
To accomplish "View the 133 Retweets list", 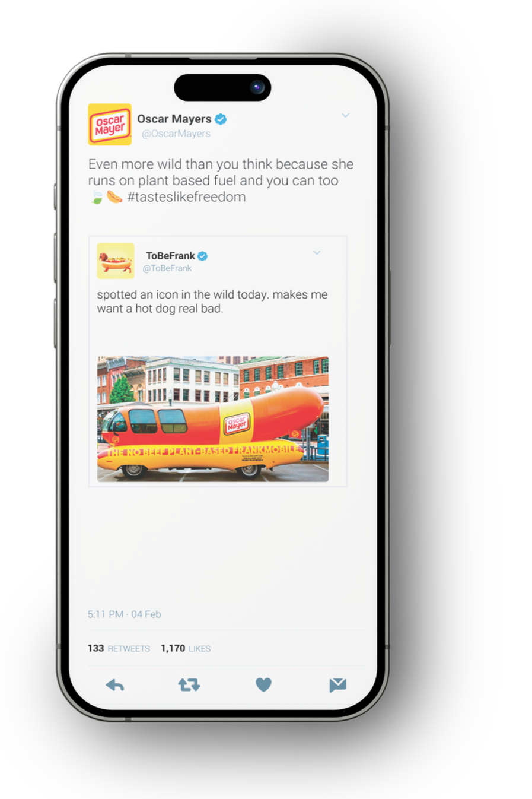I will click(119, 648).
